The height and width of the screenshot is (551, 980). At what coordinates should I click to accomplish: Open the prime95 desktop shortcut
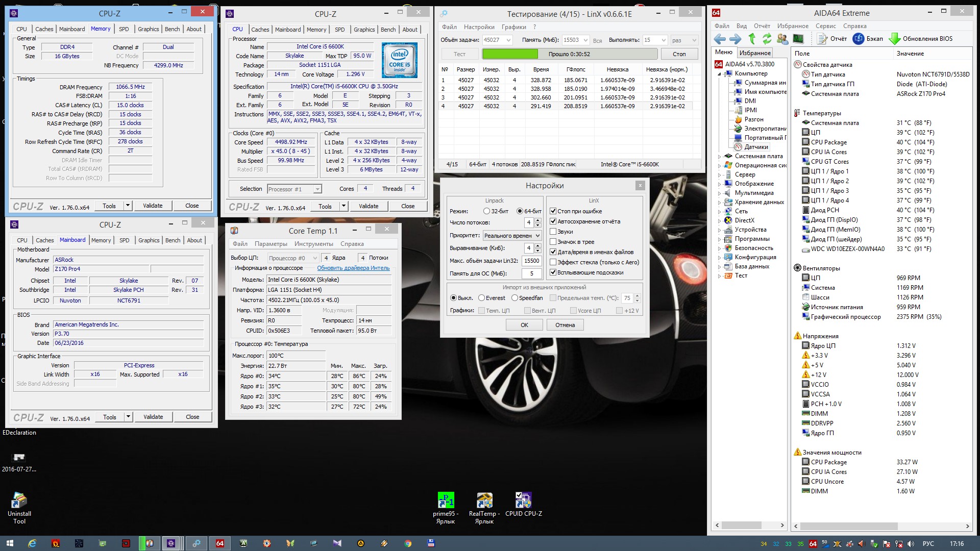[446, 500]
